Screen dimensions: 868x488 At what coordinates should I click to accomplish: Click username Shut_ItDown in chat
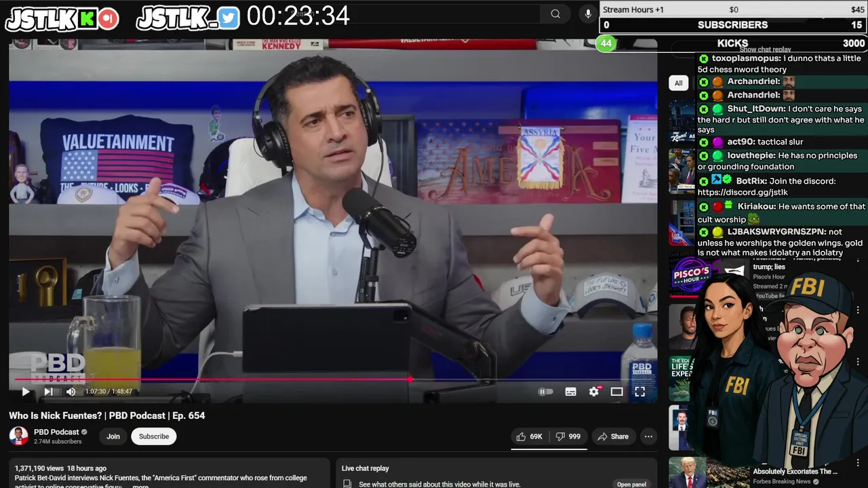(756, 109)
